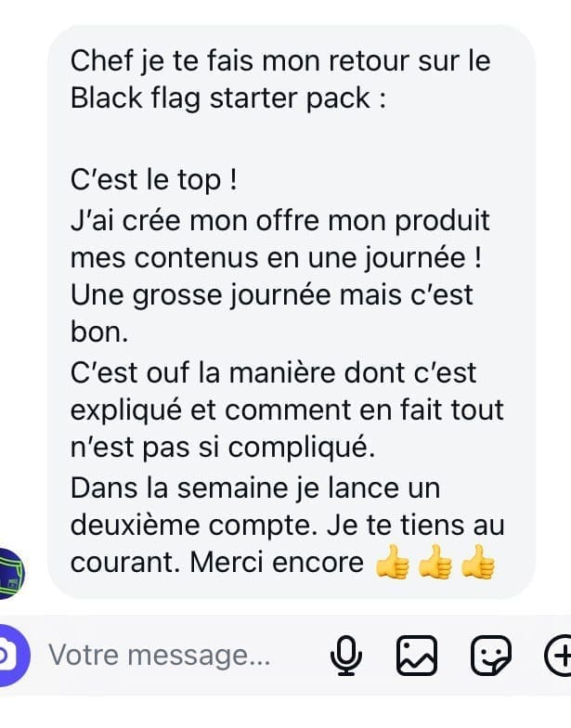Open the sender's profile avatar

click(x=10, y=574)
